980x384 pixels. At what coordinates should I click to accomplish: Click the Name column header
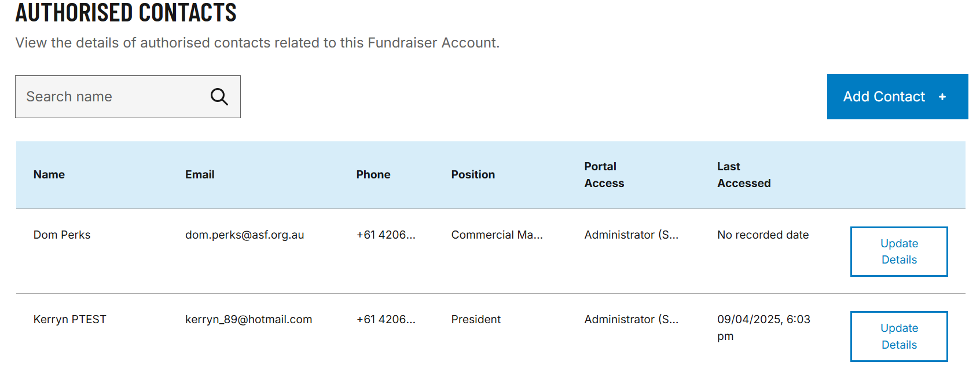click(x=49, y=174)
